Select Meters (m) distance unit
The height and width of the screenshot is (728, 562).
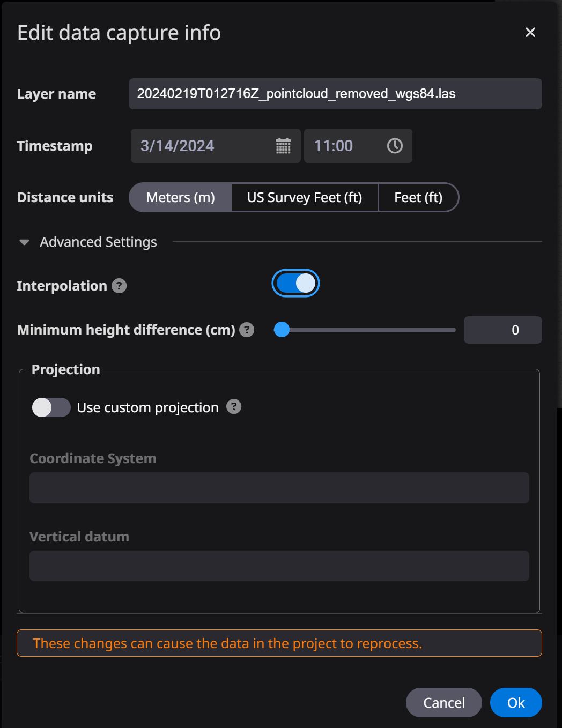tap(180, 197)
